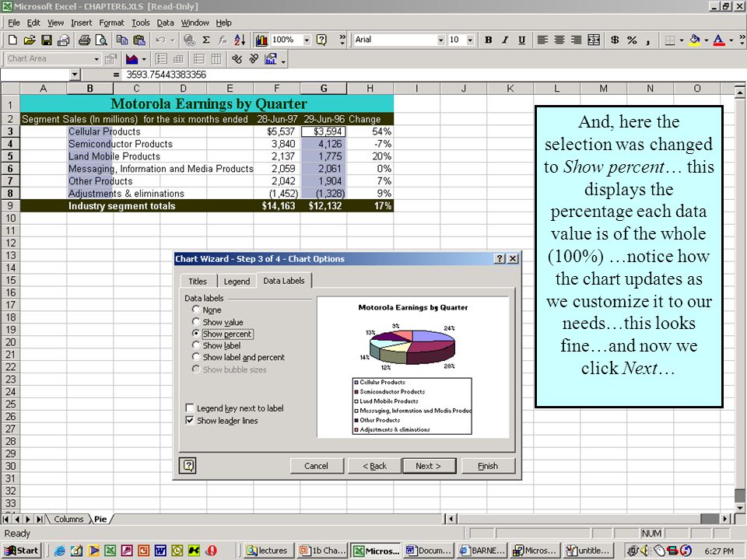Apply italic formatting
Screen dimensions: 747x560
(505, 40)
